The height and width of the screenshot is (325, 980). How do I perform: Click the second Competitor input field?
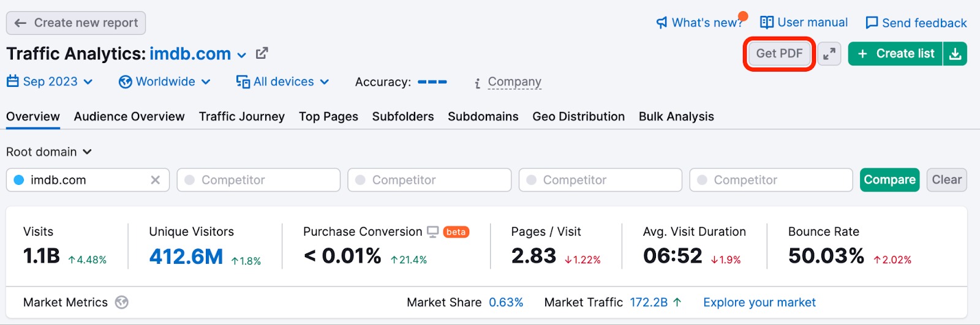pyautogui.click(x=429, y=180)
